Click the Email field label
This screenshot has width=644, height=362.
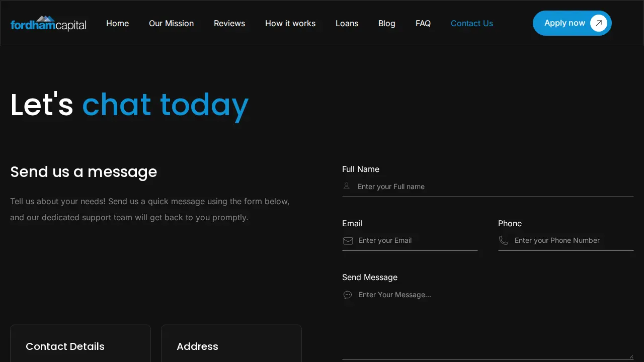tap(352, 224)
